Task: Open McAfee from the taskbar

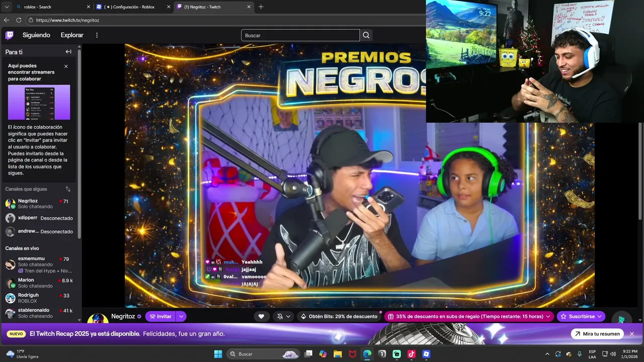Action: coord(352,354)
